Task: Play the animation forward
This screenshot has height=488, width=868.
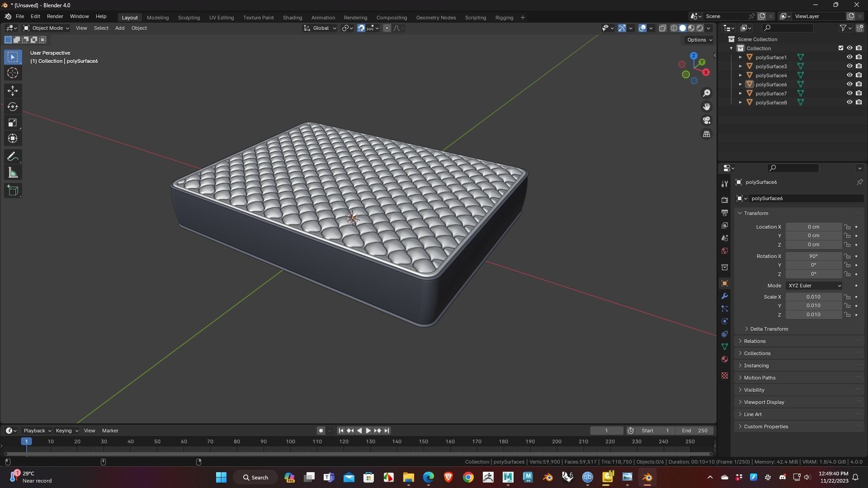Action: pyautogui.click(x=368, y=431)
